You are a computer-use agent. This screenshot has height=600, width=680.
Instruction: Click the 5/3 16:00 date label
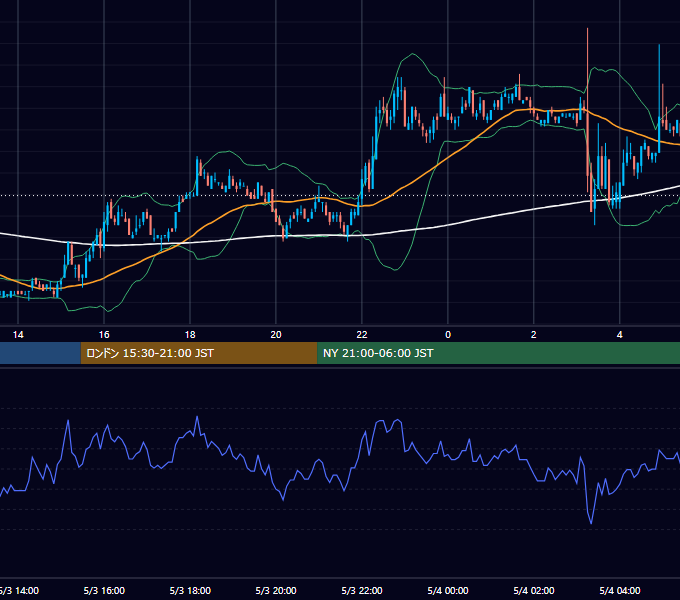tap(104, 590)
